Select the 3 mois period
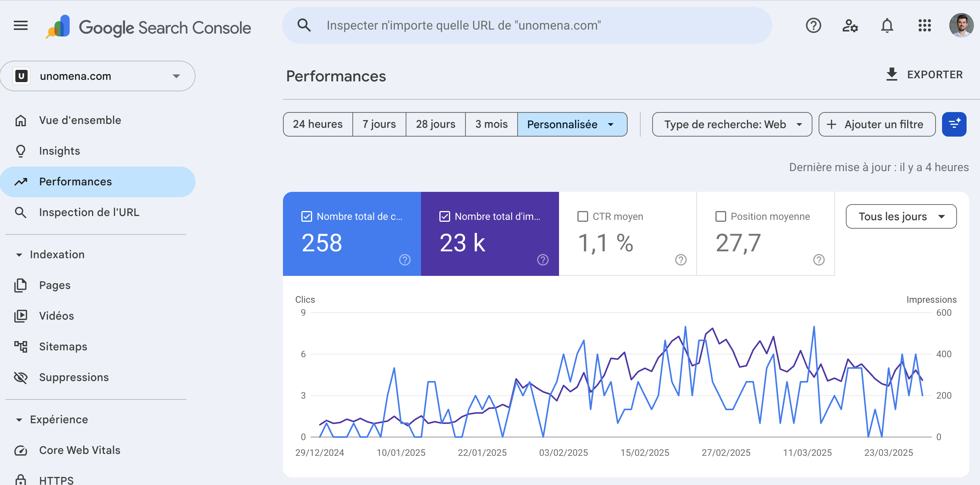The height and width of the screenshot is (485, 980). point(492,124)
